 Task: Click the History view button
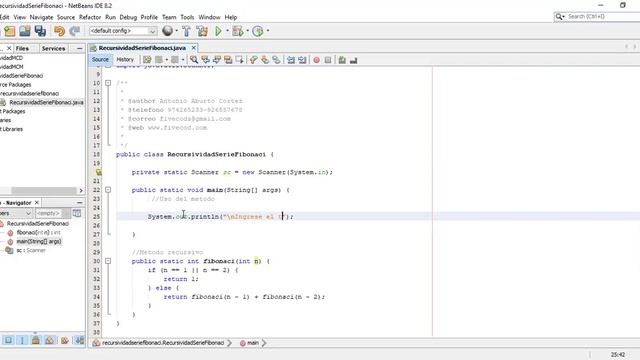click(x=125, y=60)
